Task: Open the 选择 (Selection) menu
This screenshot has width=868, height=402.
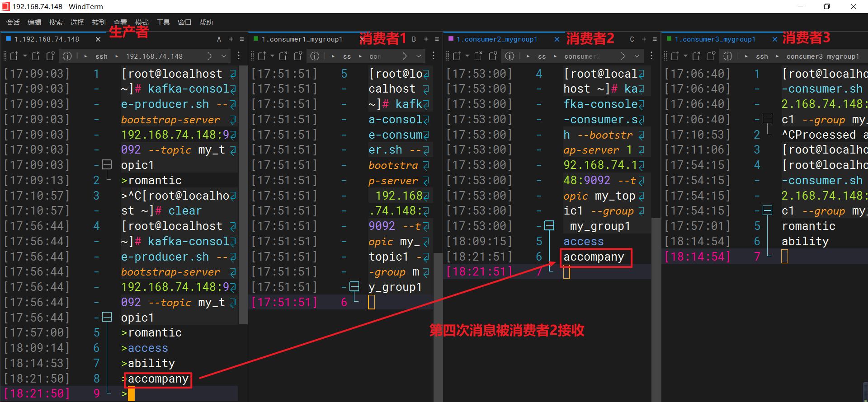Action: coord(77,23)
